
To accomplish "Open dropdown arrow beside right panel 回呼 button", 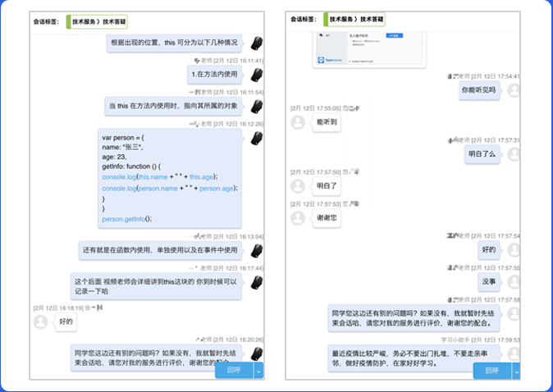I will 516,371.
